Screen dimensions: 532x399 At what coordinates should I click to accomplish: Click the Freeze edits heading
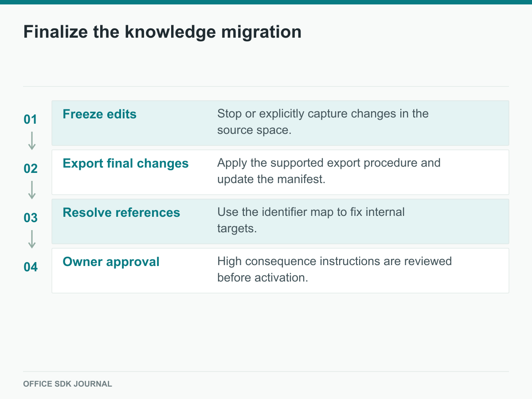click(100, 114)
